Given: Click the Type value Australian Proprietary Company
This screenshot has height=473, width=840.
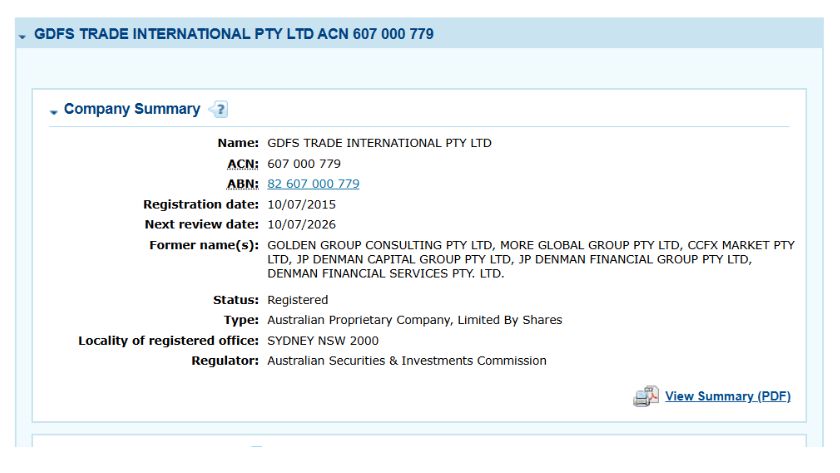Looking at the screenshot, I should pyautogui.click(x=414, y=320).
